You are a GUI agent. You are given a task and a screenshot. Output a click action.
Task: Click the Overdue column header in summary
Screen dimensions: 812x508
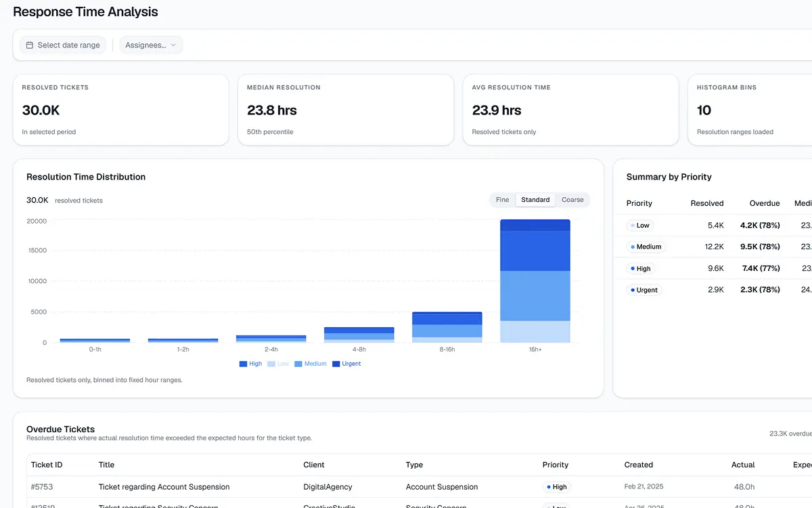pyautogui.click(x=765, y=203)
